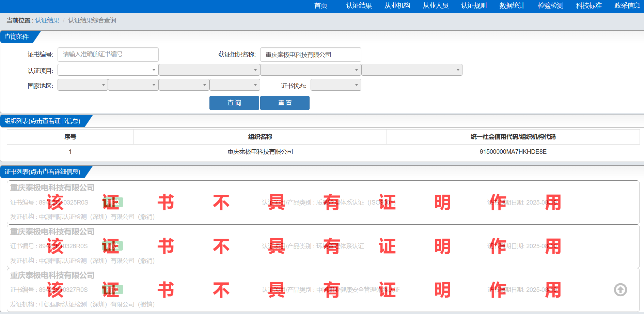The image size is (644, 314).
Task: Expand the fourth 国家地区 dropdown
Action: (235, 85)
